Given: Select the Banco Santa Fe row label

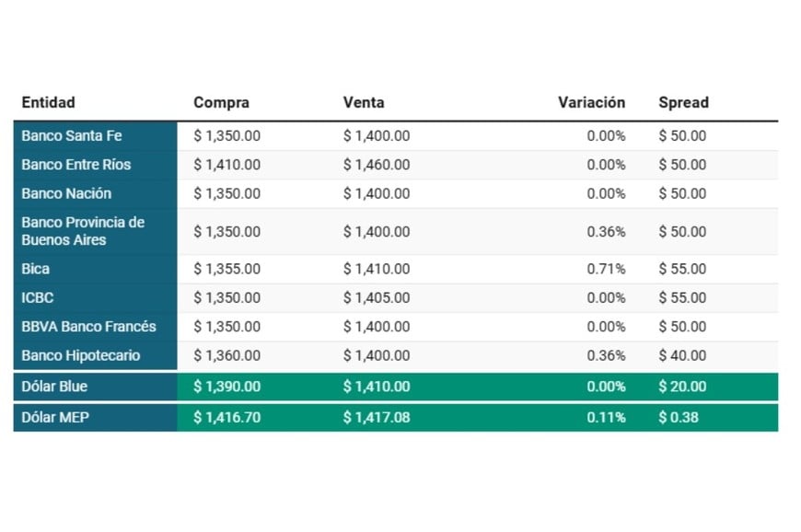Looking at the screenshot, I should pos(72,136).
